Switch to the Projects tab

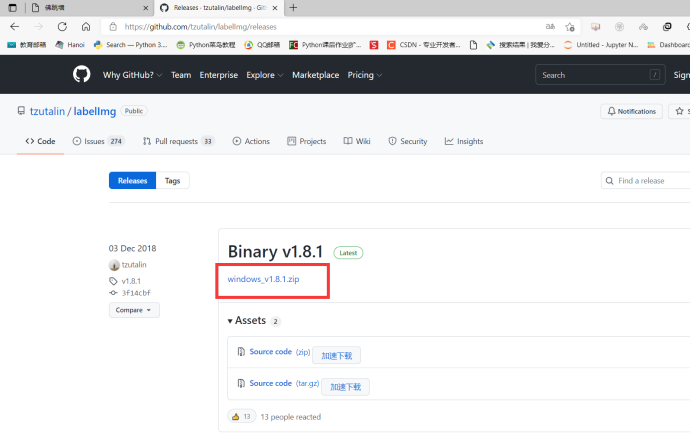coord(307,141)
